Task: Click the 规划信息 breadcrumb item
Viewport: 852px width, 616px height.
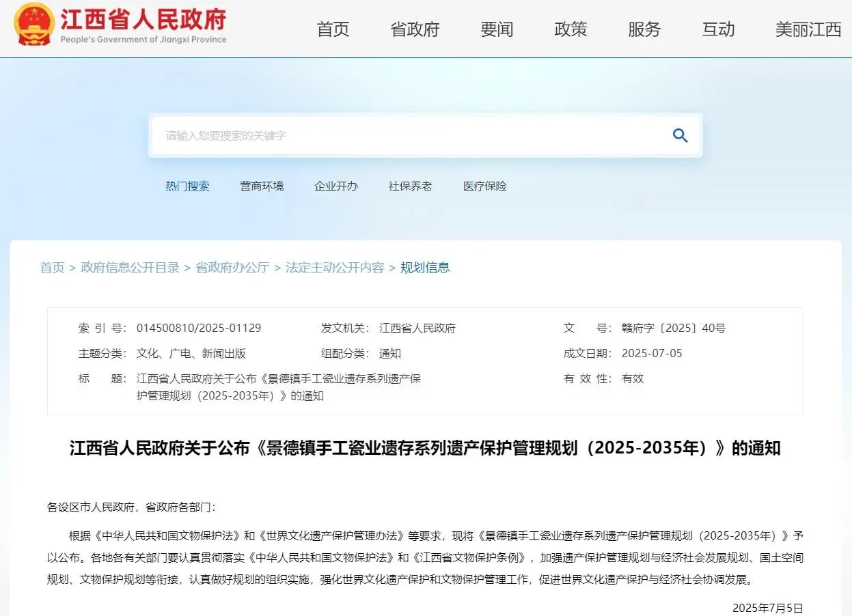Action: (425, 267)
